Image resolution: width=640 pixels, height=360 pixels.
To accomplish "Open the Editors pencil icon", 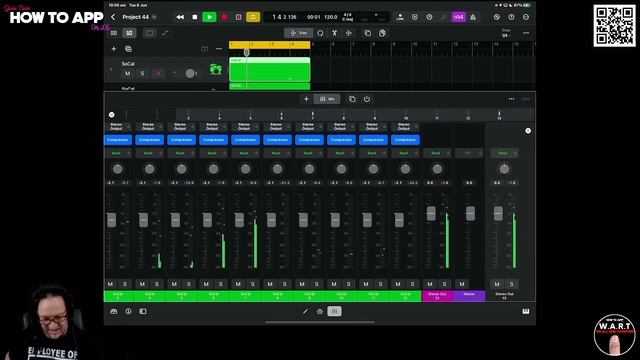I will click(x=305, y=311).
